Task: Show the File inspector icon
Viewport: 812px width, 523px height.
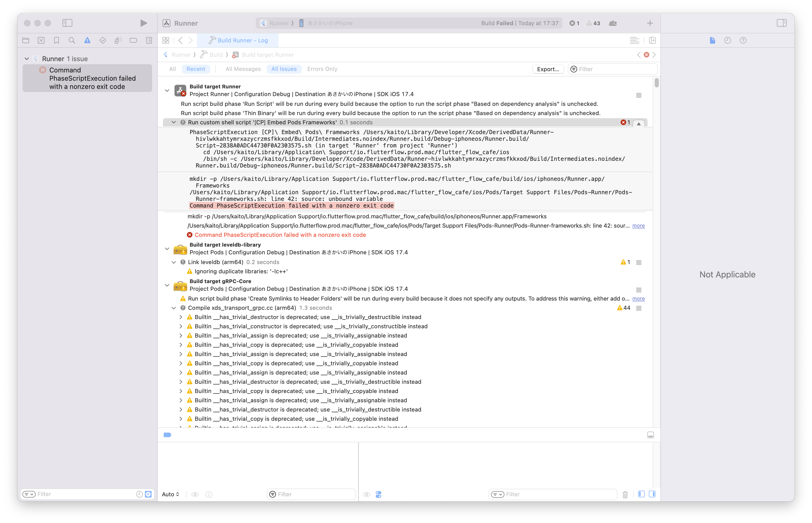Action: point(713,40)
